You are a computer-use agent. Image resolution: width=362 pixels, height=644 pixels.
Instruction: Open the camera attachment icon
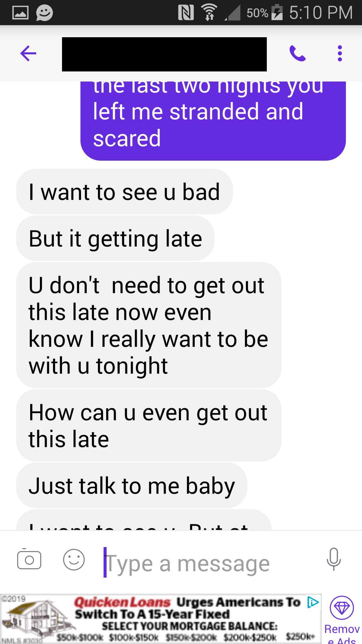(29, 559)
